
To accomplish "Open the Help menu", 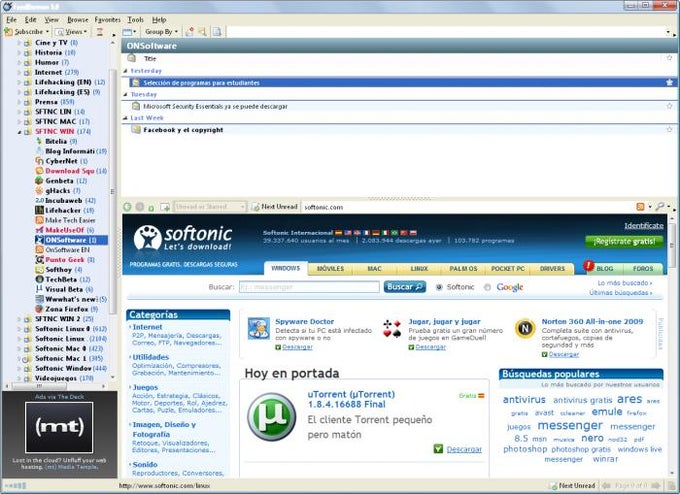I will 159,20.
